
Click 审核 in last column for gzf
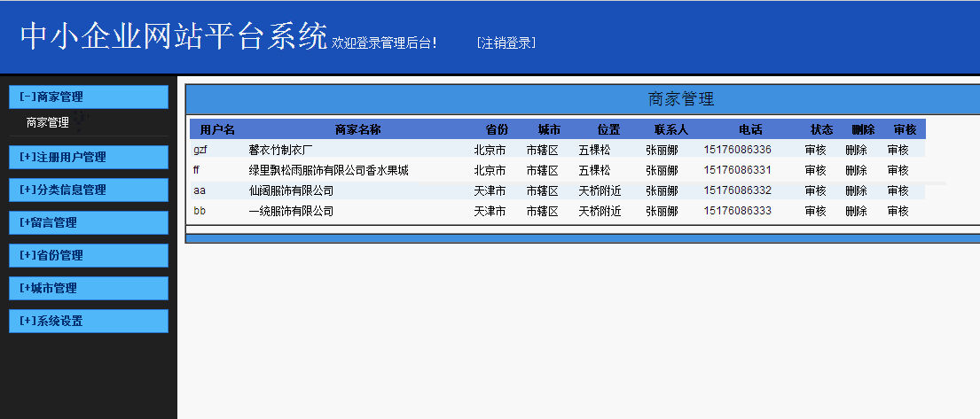pos(898,150)
